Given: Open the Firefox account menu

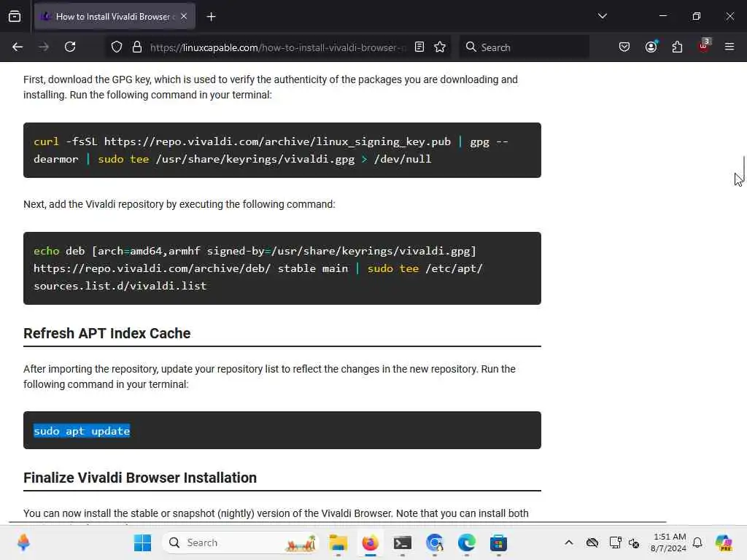Looking at the screenshot, I should point(651,47).
